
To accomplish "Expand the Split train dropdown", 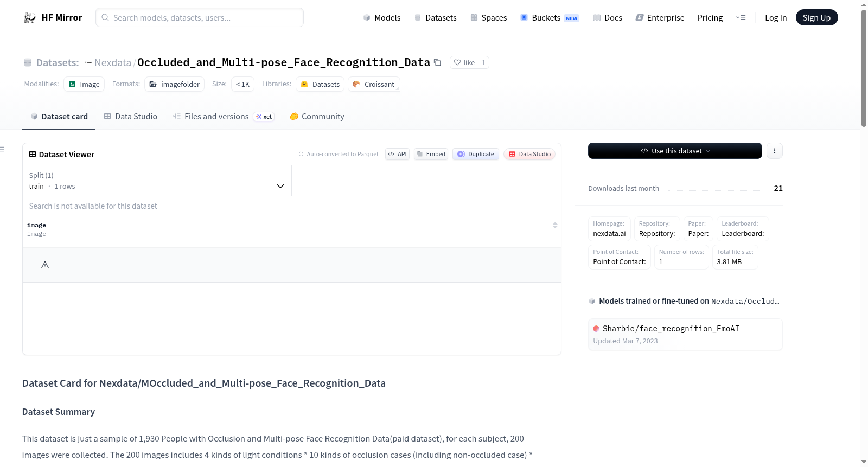I will pos(157,181).
